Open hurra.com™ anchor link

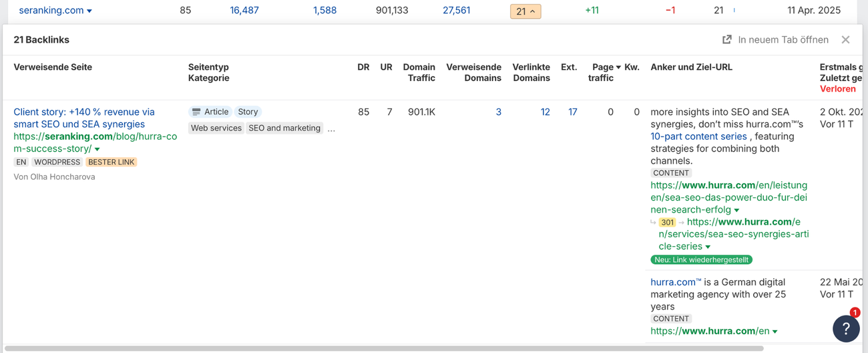[x=676, y=282]
